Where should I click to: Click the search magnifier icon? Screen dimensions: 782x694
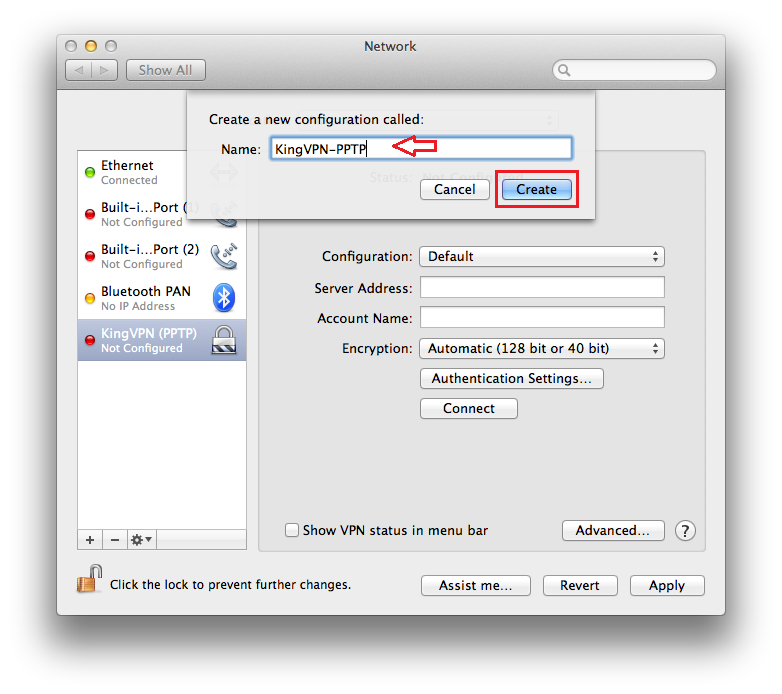[x=564, y=70]
